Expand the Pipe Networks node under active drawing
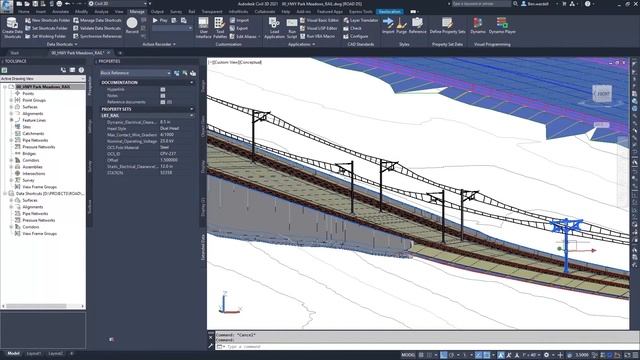Image resolution: width=640 pixels, height=360 pixels. pos(11,140)
